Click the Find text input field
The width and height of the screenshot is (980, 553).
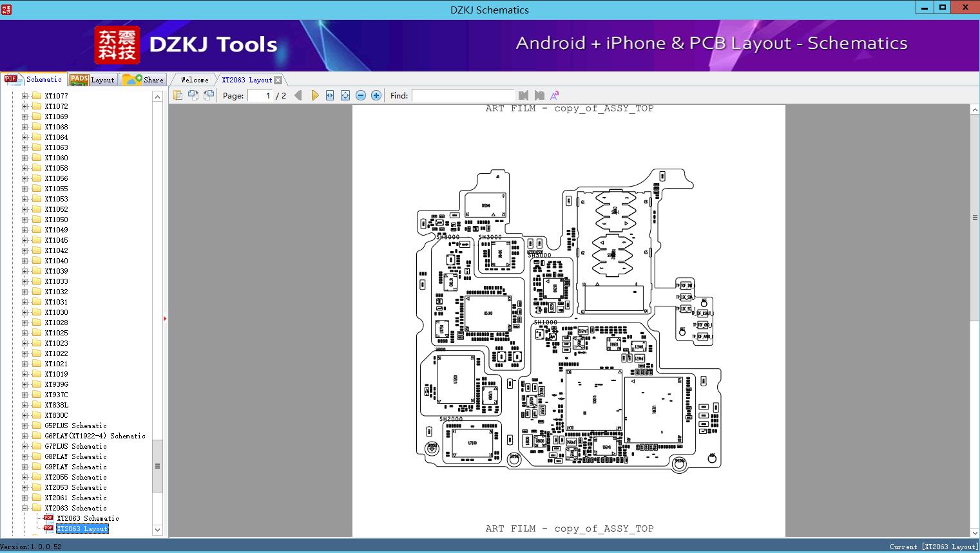pos(462,95)
